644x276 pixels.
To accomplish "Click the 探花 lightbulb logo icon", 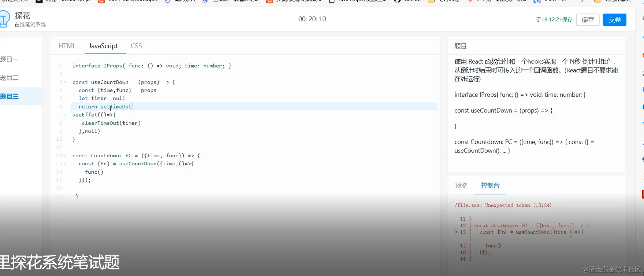I will (x=4, y=19).
